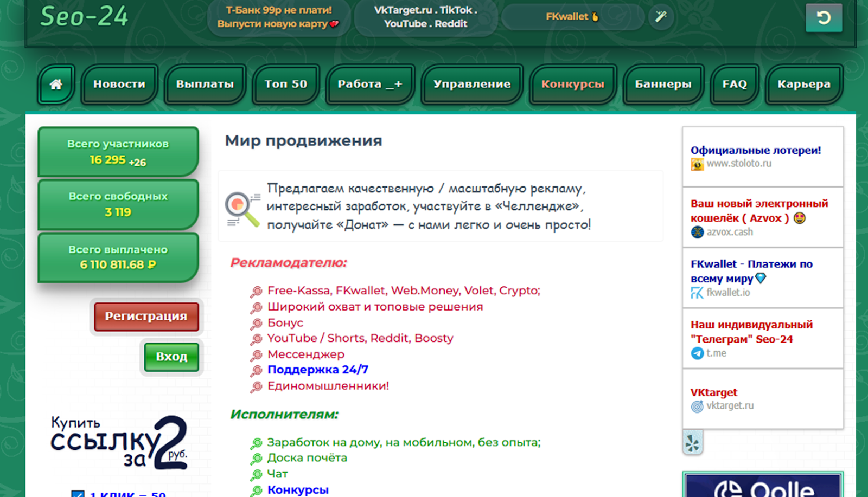Click the Вход login button
868x497 pixels.
pyautogui.click(x=171, y=357)
